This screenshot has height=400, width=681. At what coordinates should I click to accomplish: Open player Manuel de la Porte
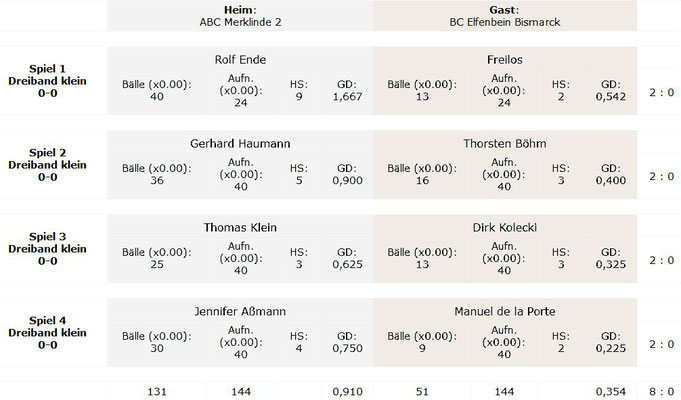505,311
